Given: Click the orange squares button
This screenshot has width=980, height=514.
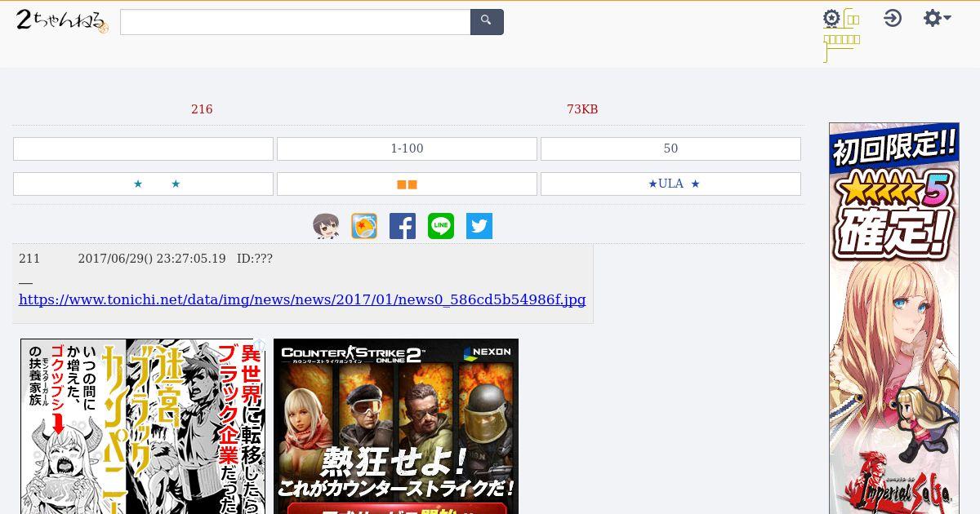Looking at the screenshot, I should (407, 184).
